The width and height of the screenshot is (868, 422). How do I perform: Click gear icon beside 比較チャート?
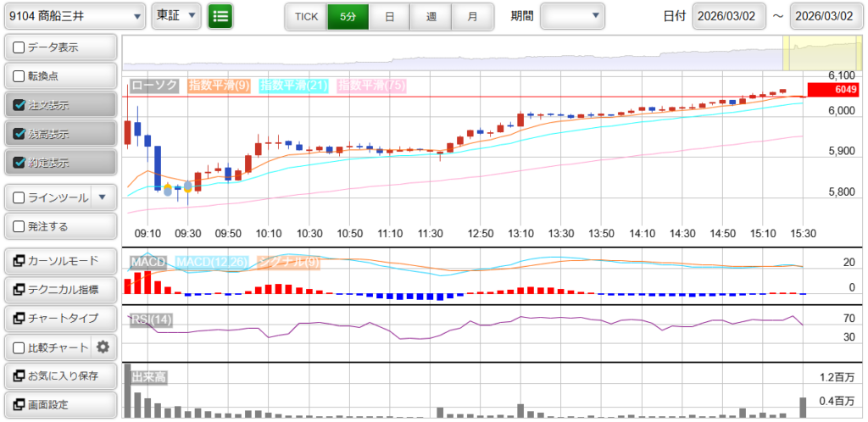(x=103, y=347)
